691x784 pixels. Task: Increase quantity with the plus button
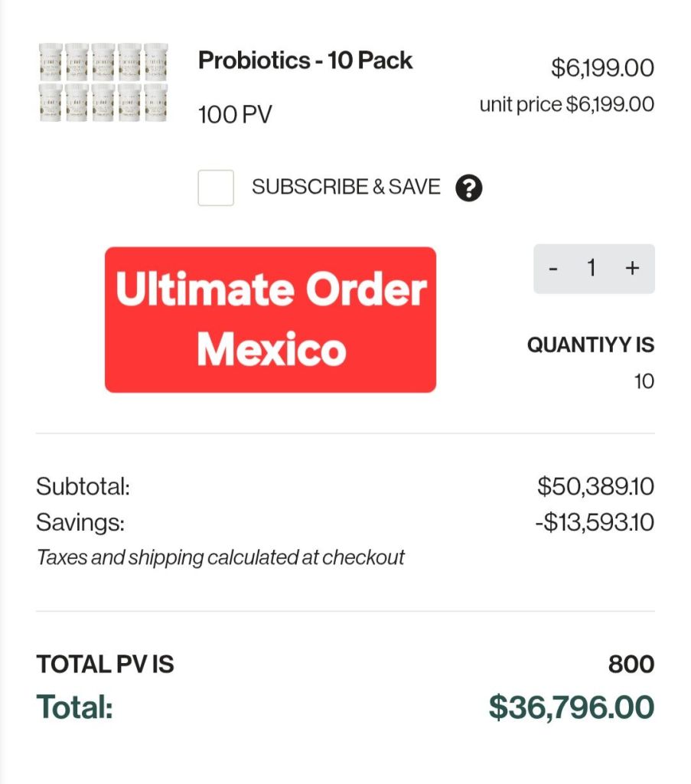(632, 269)
